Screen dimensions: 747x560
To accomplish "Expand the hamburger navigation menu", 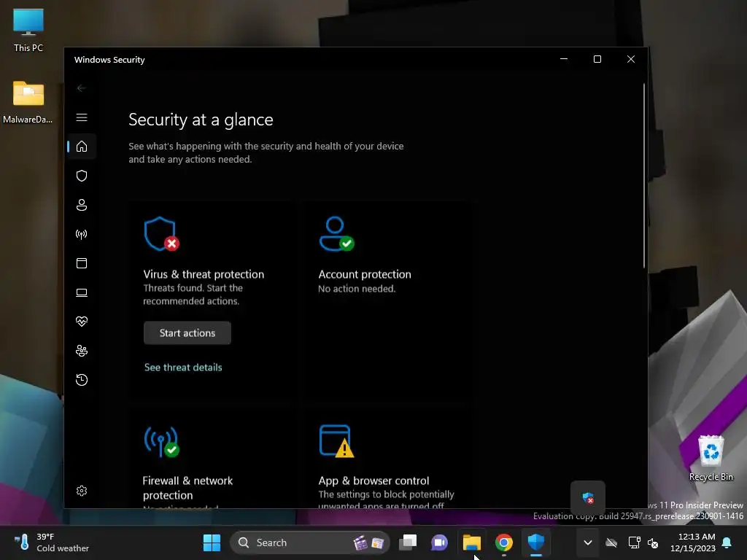I will click(82, 117).
